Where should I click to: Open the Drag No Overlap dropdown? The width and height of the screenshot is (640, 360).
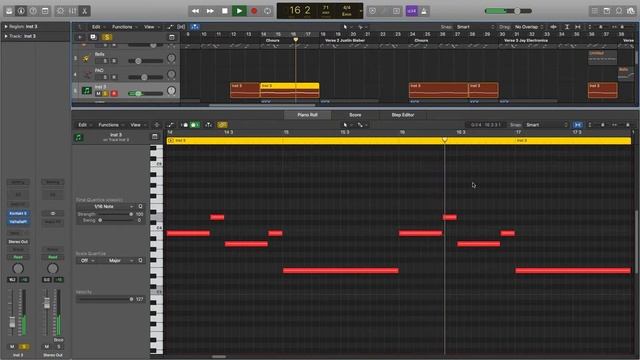(529, 27)
